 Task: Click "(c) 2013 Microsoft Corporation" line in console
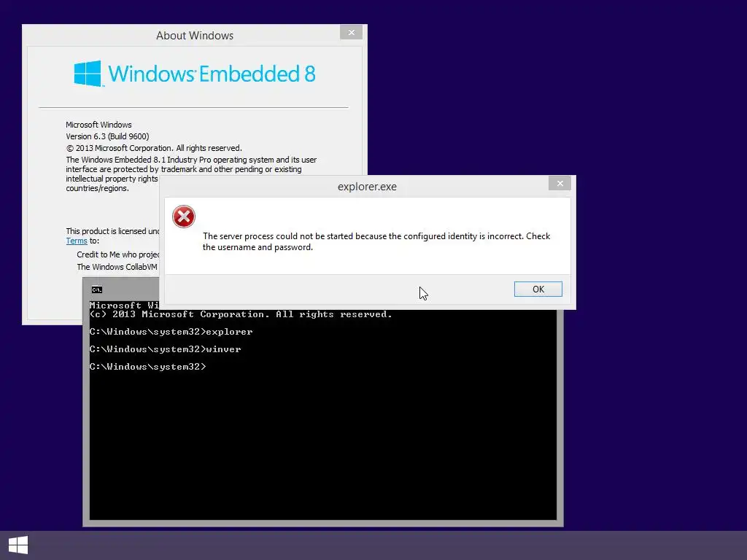click(x=241, y=314)
